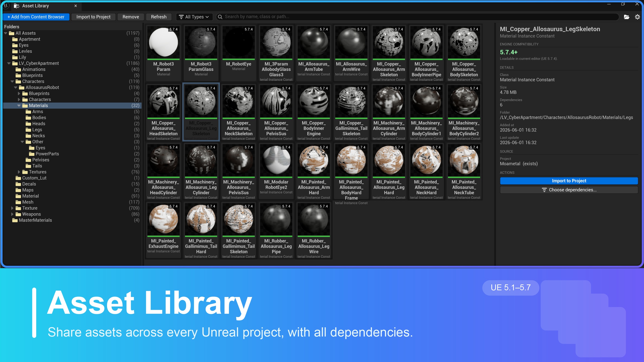The image size is (644, 362).
Task: Collapse the LV_CyberApartment folder
Action: point(9,63)
